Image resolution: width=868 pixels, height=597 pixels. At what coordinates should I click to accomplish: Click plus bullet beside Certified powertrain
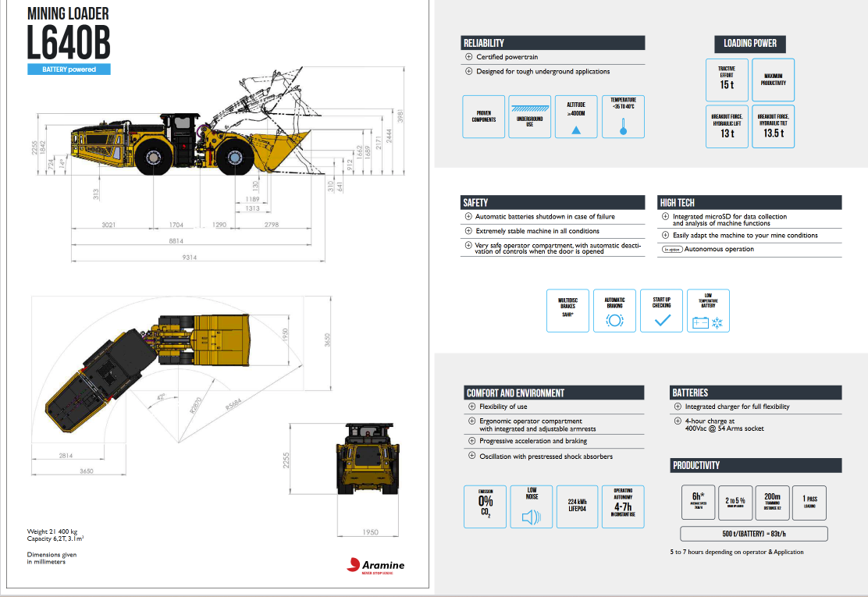pyautogui.click(x=469, y=57)
